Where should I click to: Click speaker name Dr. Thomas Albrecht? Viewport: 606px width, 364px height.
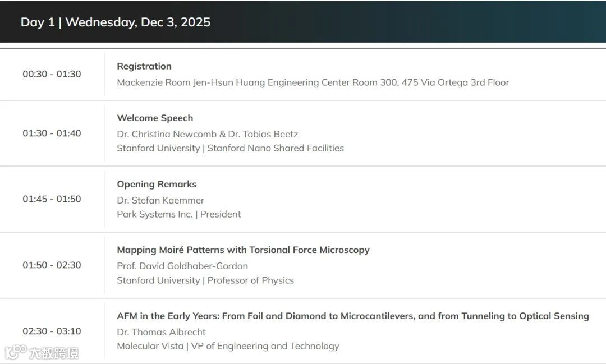click(161, 332)
